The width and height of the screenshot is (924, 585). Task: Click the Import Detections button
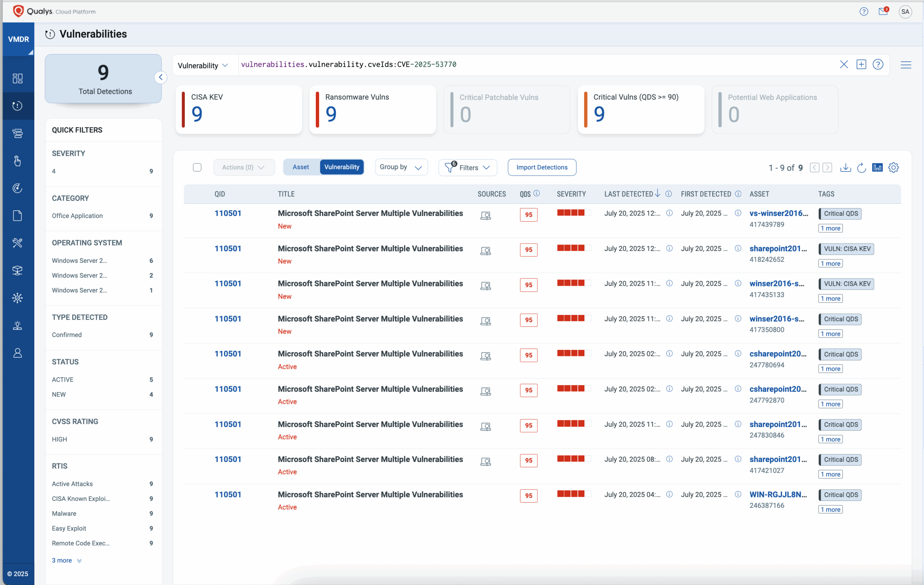pos(541,167)
